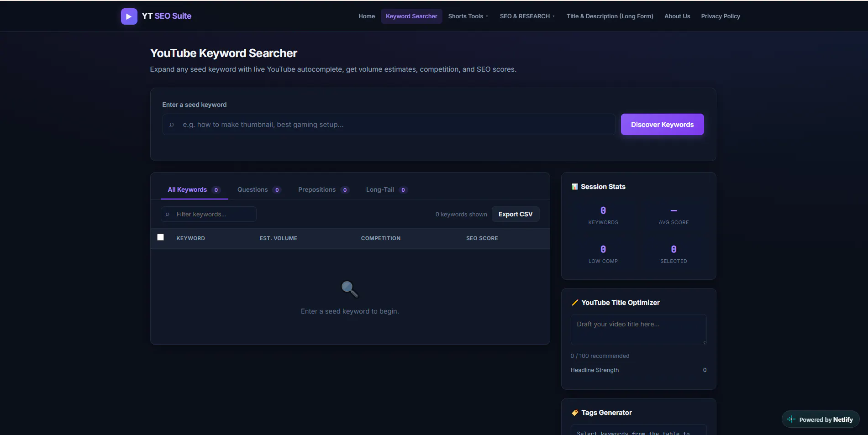Click the Session Stats chart icon
Screen dimensions: 868x435
[x=575, y=187]
